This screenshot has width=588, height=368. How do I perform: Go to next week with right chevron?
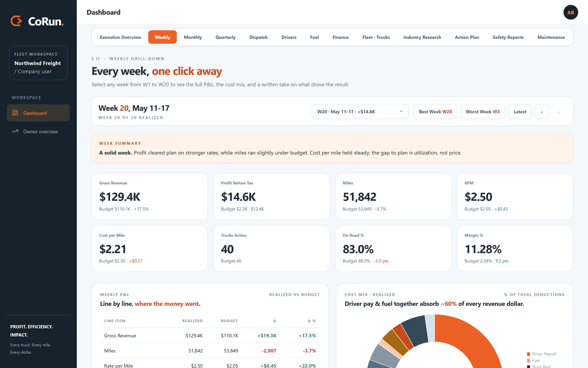[559, 112]
